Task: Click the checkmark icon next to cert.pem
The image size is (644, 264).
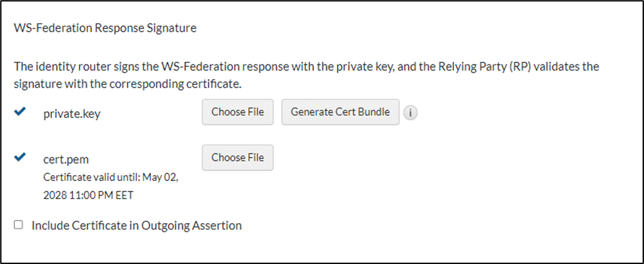Action: 20,157
